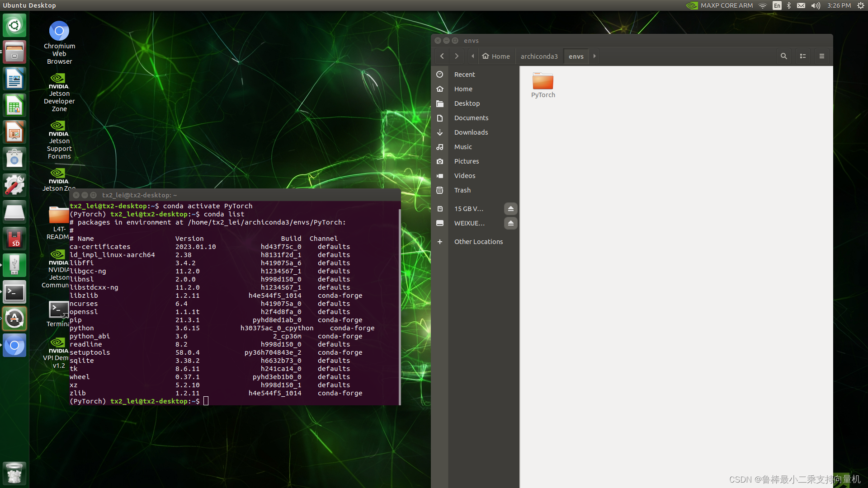The image size is (868, 488).
Task: Open NVIDIA Jetson Developer Zone
Action: click(x=60, y=92)
